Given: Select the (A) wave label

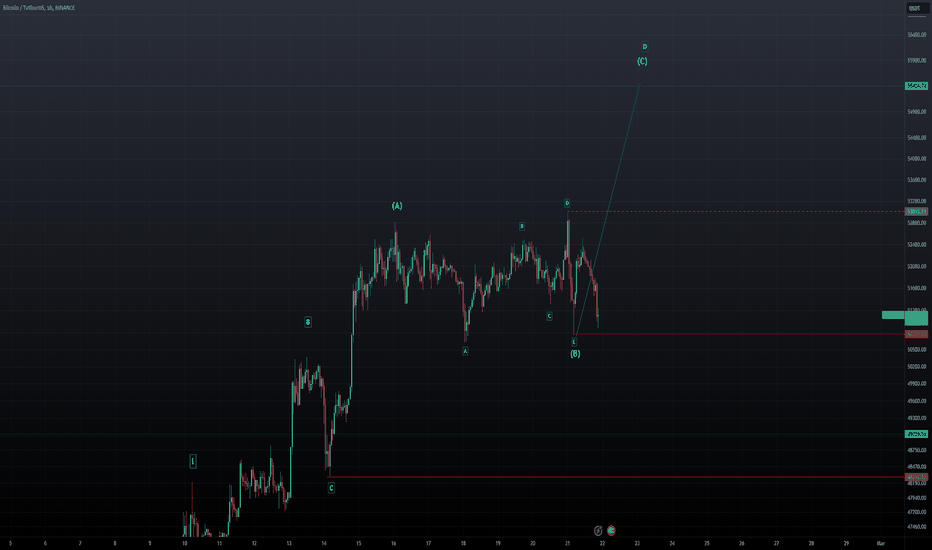Looking at the screenshot, I should coord(397,206).
